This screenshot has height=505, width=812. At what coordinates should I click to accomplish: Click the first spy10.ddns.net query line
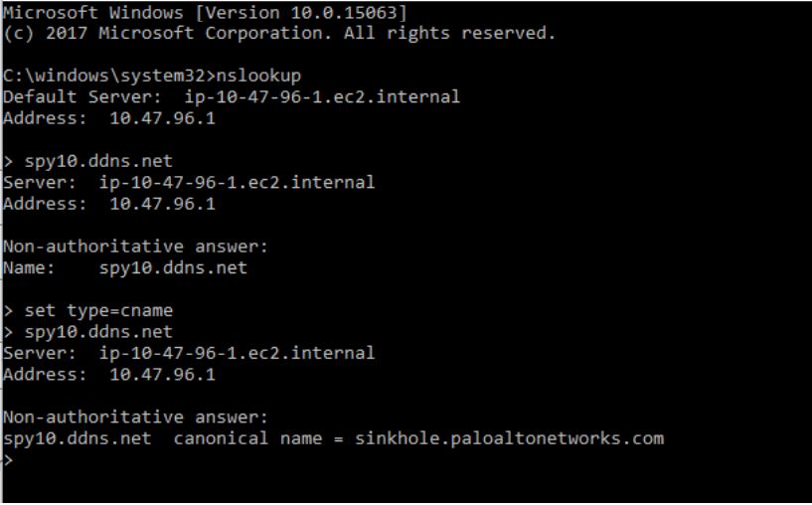[x=98, y=161]
